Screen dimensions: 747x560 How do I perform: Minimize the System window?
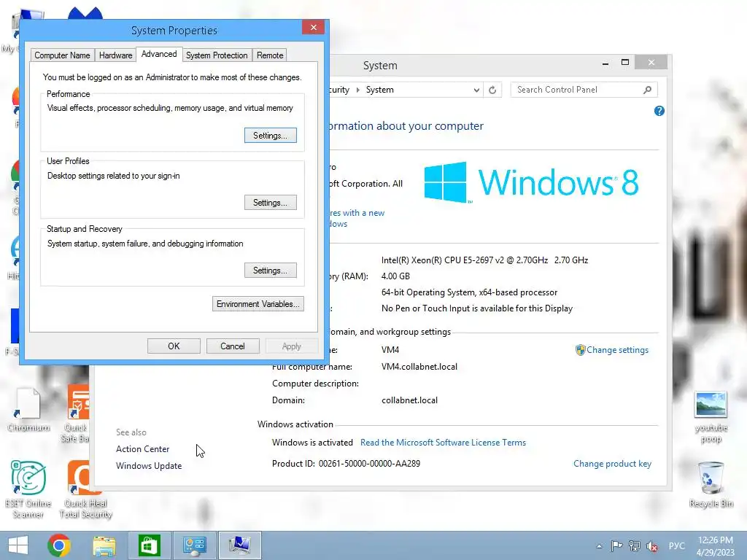pyautogui.click(x=605, y=63)
